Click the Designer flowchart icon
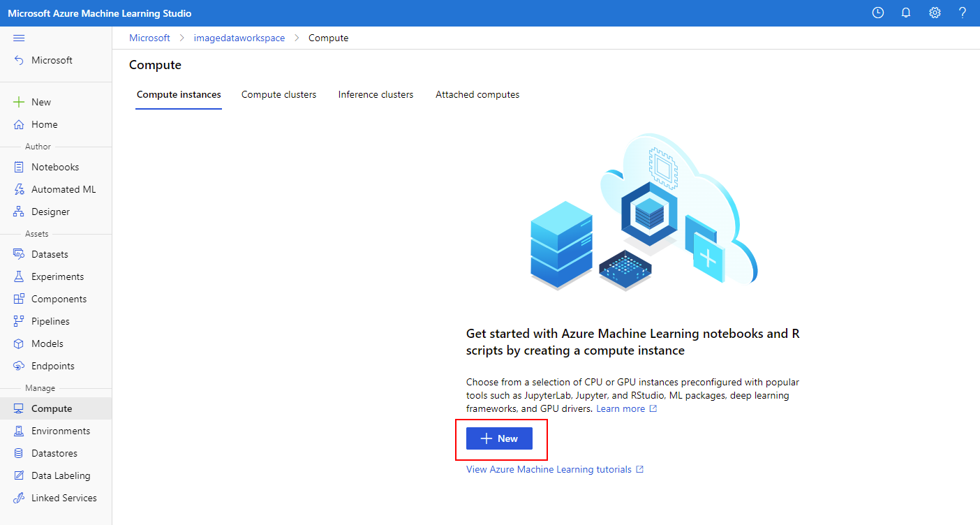Screen dimensions: 980x525 click(19, 212)
